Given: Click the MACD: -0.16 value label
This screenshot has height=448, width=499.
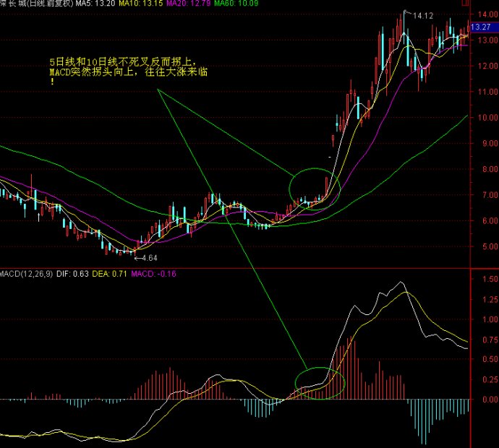Looking at the screenshot, I should click(154, 274).
